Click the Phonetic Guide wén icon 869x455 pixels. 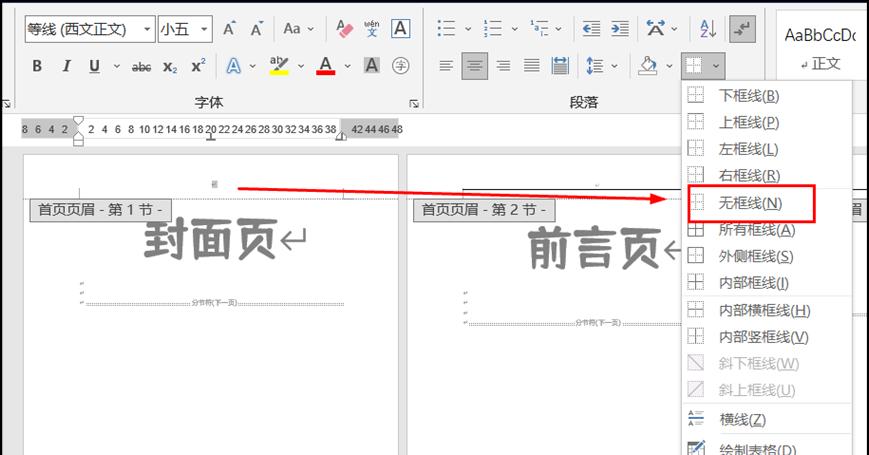tap(371, 28)
